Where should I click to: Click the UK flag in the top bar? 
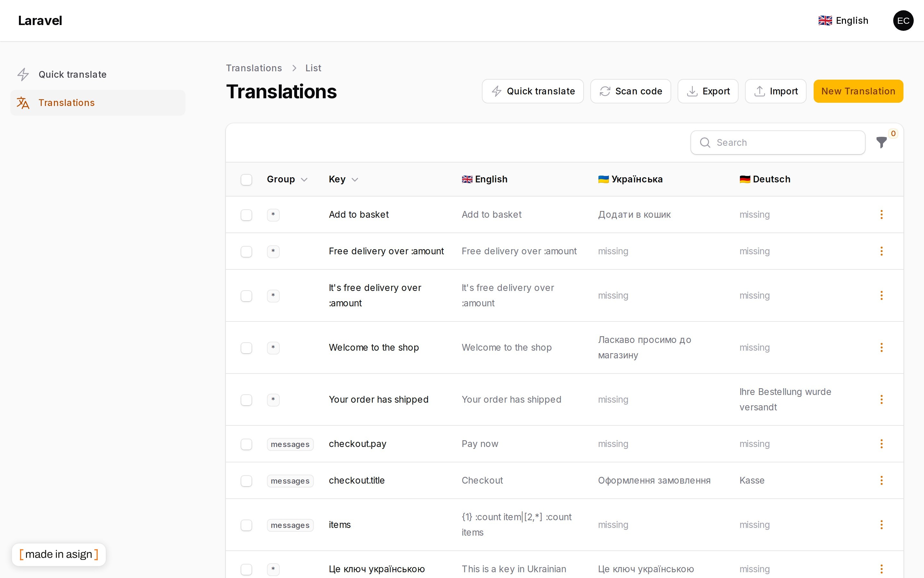point(825,21)
